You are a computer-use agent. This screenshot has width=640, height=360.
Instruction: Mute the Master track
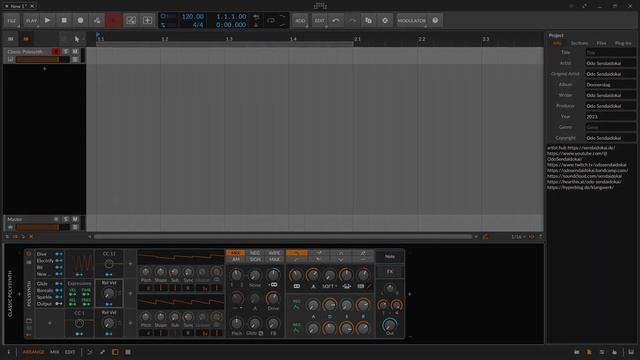click(x=75, y=219)
